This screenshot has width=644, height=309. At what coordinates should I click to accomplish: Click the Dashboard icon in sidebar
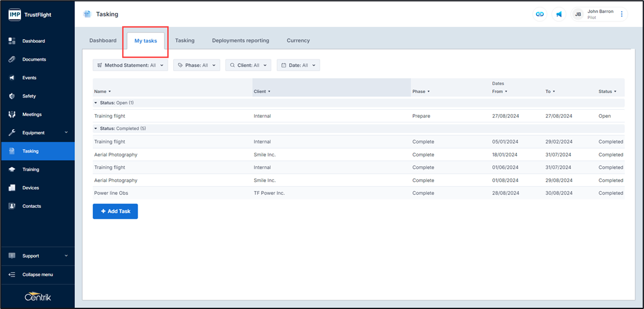(x=12, y=41)
